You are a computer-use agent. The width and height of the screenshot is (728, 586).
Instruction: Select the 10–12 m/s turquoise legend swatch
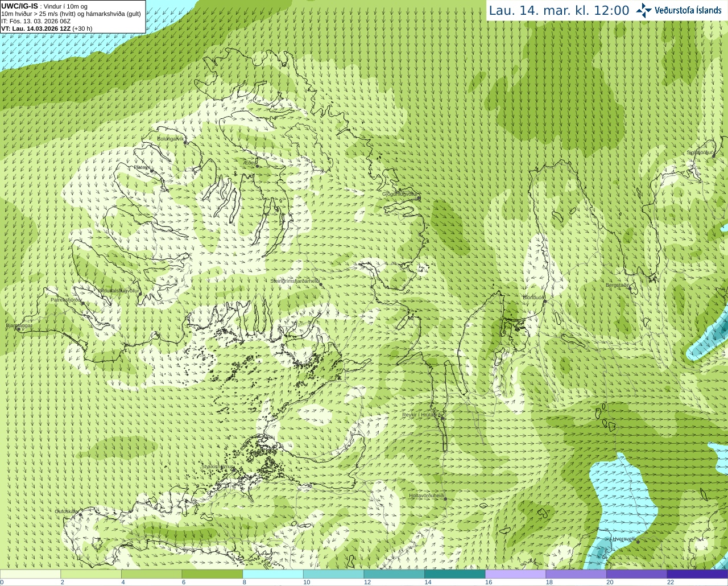point(333,574)
